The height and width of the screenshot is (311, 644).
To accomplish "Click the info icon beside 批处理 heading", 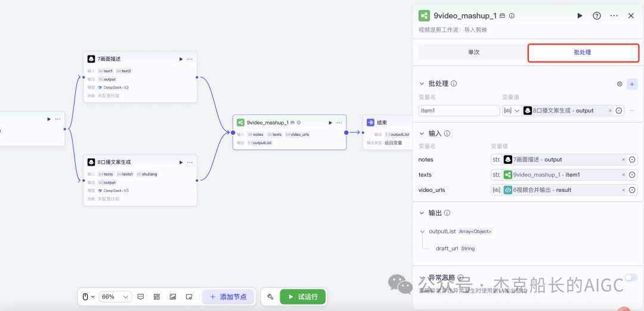I will [454, 83].
